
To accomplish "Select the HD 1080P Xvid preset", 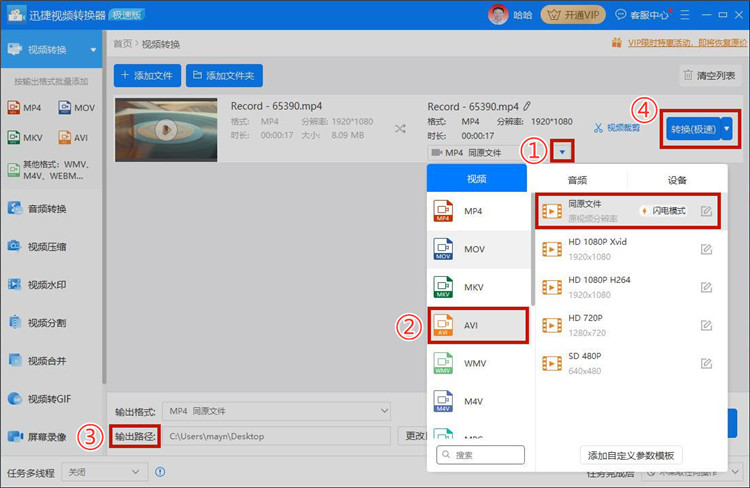I will pos(628,249).
